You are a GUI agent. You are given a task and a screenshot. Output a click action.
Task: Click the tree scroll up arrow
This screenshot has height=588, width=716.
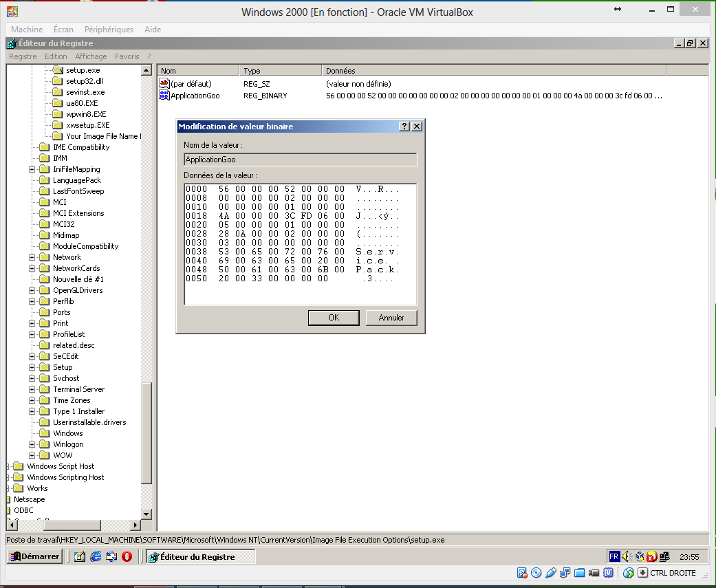(146, 70)
